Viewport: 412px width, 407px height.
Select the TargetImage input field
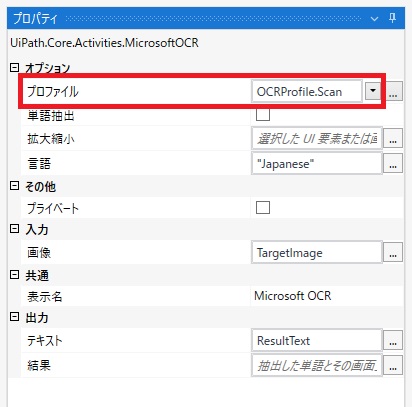pyautogui.click(x=317, y=252)
